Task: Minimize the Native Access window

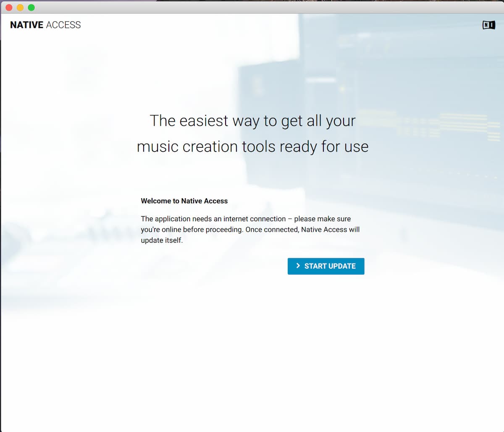Action: 20,8
